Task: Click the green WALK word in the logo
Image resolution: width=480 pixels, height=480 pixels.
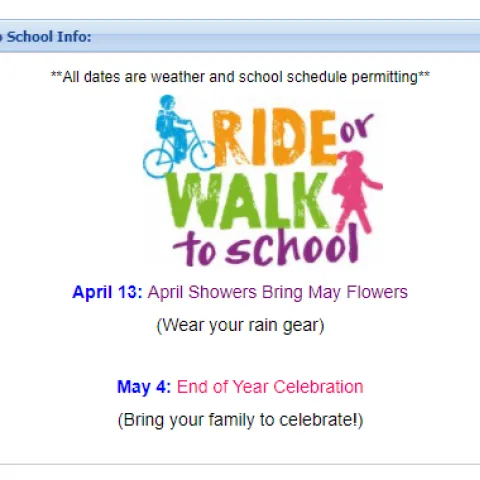Action: click(247, 201)
